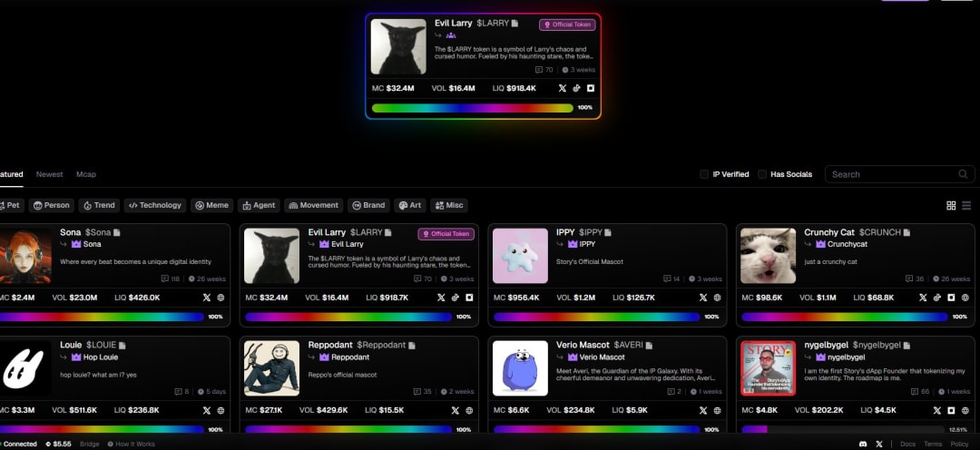Select the Featured tab
This screenshot has width=980, height=450.
click(x=11, y=174)
